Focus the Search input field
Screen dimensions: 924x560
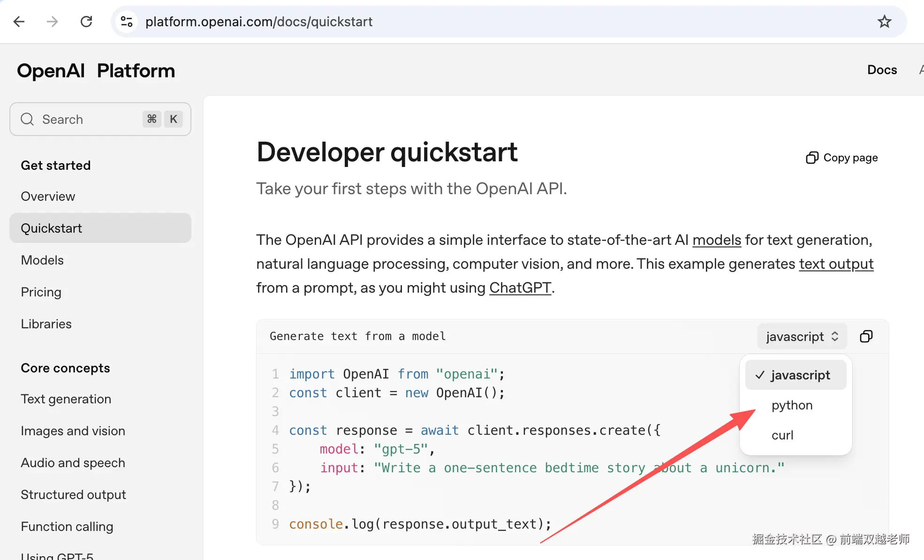(89, 119)
